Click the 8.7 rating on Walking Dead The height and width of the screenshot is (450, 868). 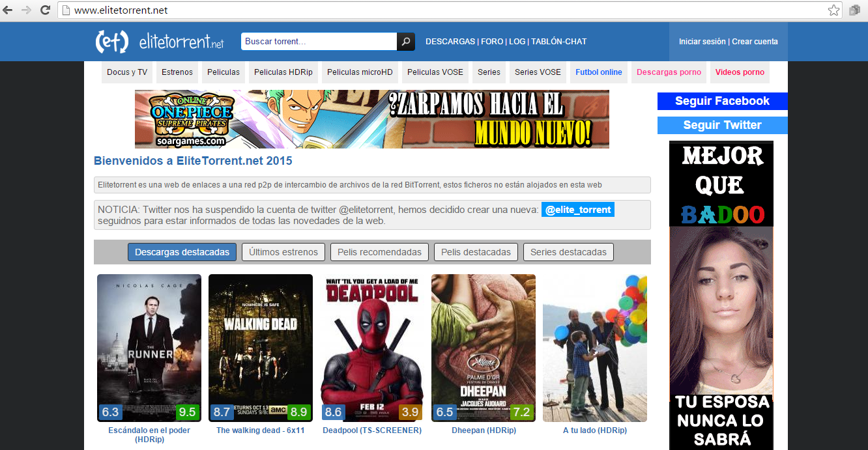tap(222, 412)
